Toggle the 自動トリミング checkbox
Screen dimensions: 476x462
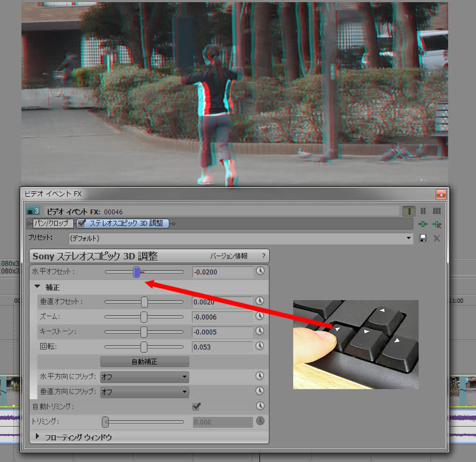pos(197,406)
